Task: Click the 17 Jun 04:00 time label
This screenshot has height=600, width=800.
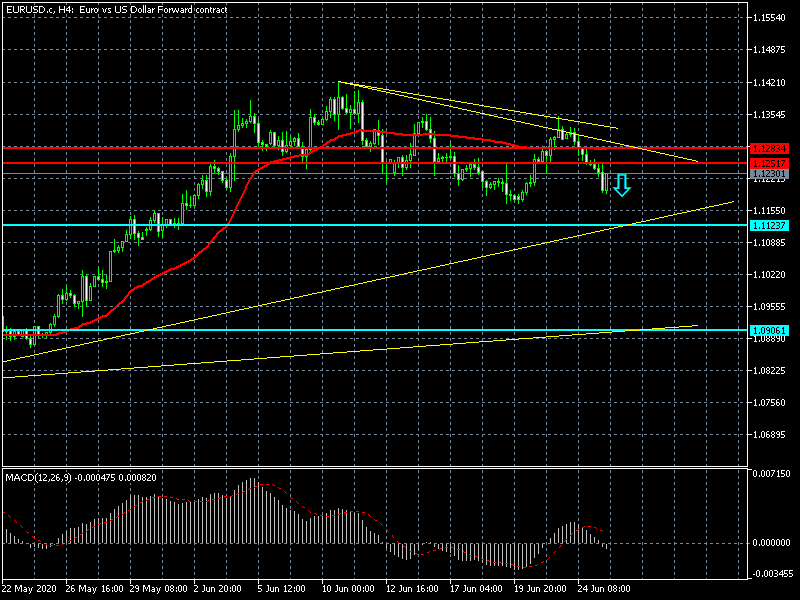Action: 477,589
